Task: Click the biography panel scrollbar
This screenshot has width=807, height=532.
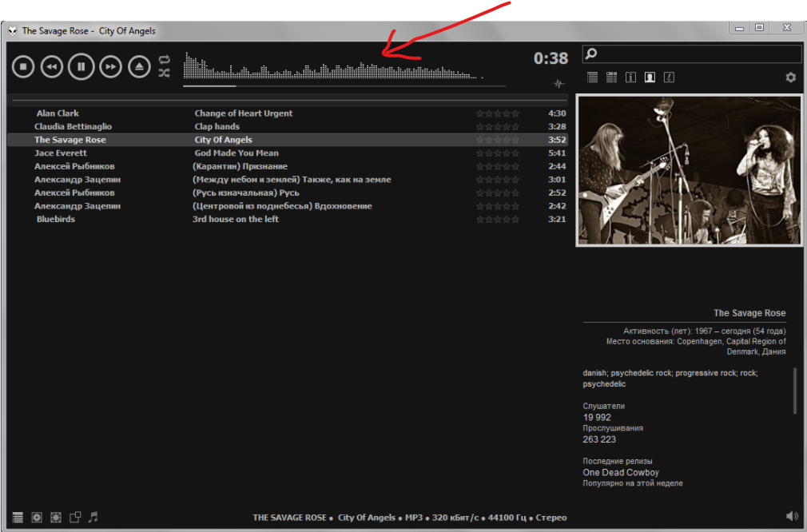Action: (795, 391)
